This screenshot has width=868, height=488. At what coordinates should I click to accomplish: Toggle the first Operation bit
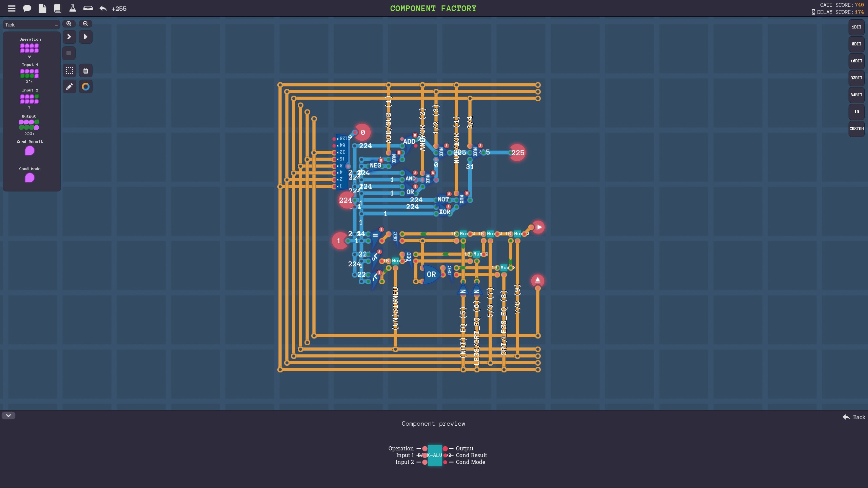click(x=22, y=46)
